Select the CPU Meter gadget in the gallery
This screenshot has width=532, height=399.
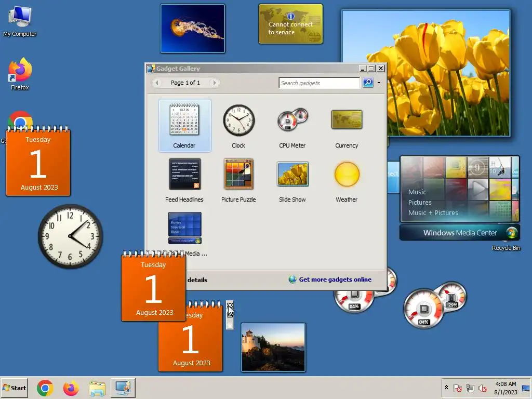tap(292, 126)
